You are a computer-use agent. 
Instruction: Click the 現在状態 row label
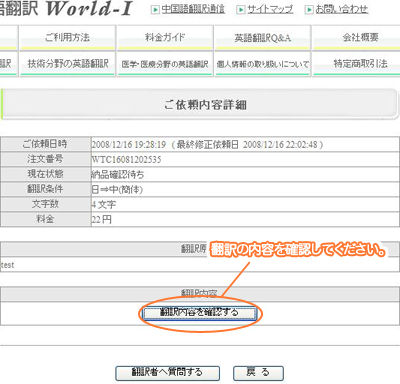[x=45, y=174]
